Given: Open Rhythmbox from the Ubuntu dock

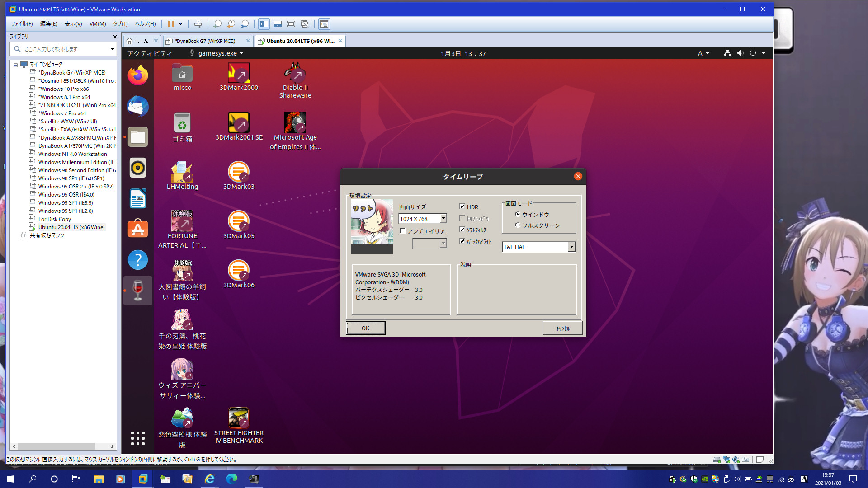Looking at the screenshot, I should (x=138, y=168).
